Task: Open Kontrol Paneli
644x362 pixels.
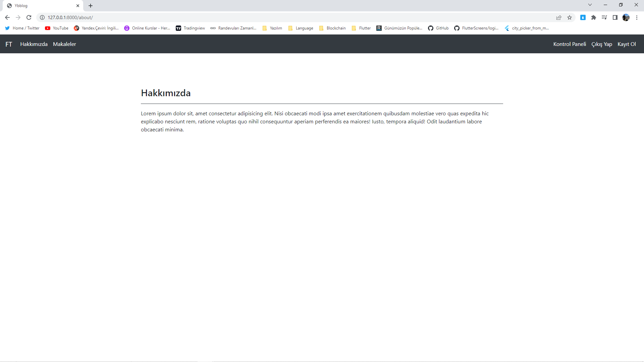Action: point(570,44)
